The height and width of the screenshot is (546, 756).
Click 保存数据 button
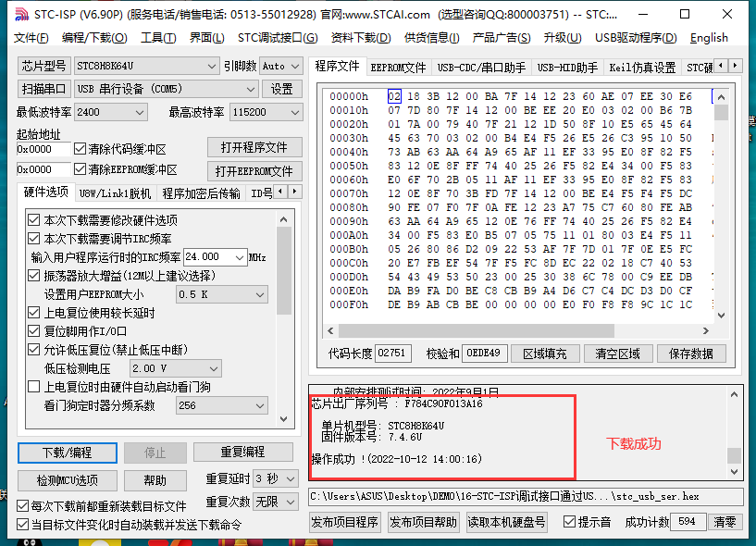pyautogui.click(x=691, y=354)
